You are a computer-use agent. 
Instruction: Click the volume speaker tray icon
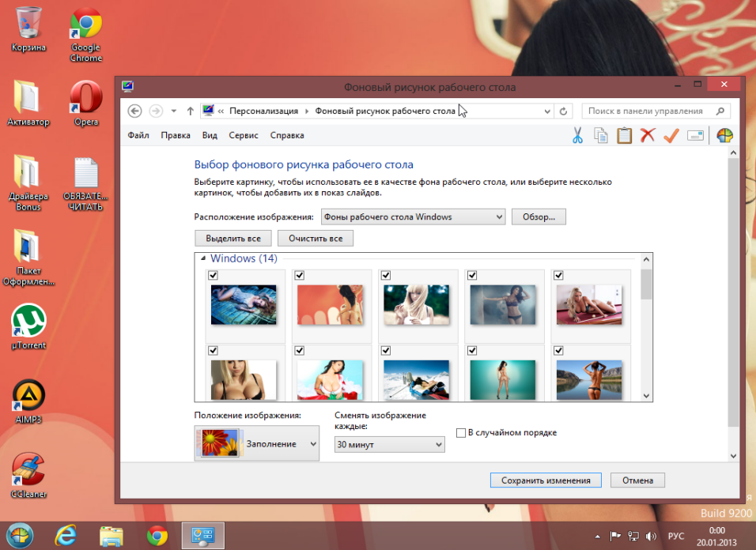pos(651,536)
